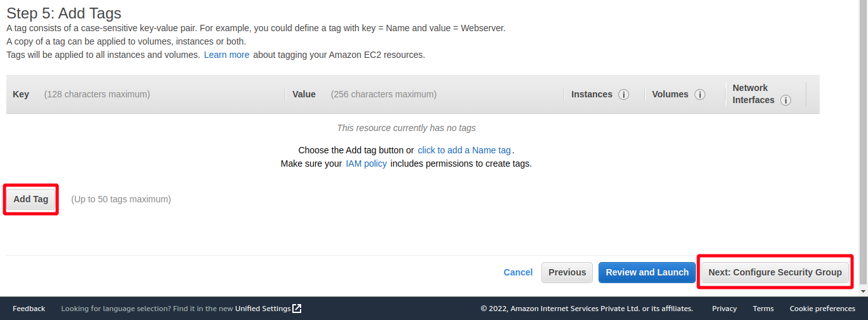The image size is (868, 320).
Task: Proceed to Next: Configure Security Group
Action: (x=775, y=272)
